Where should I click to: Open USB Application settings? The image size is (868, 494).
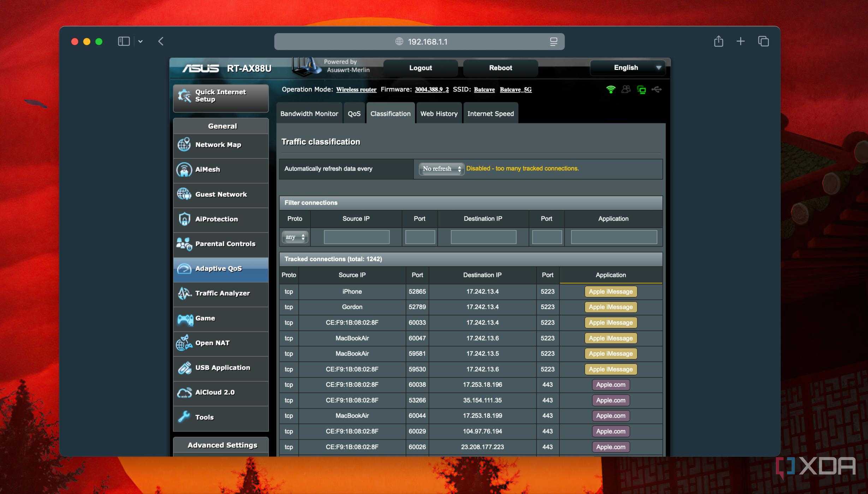pos(221,368)
